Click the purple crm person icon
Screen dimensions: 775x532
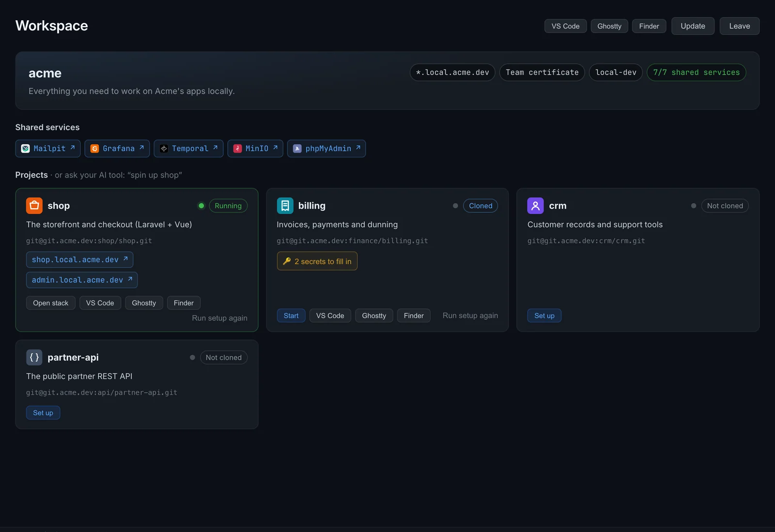click(x=536, y=206)
